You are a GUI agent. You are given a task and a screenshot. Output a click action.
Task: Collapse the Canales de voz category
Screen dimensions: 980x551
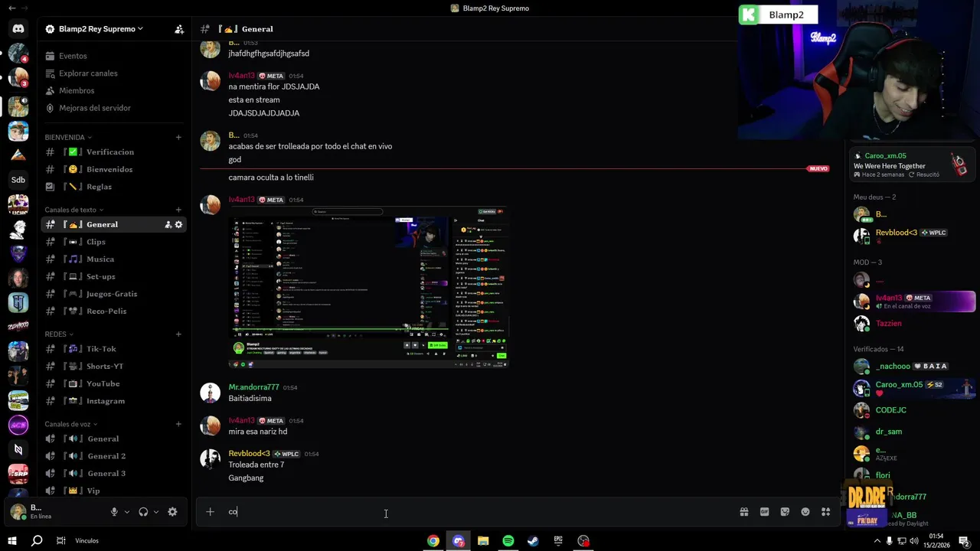point(71,424)
